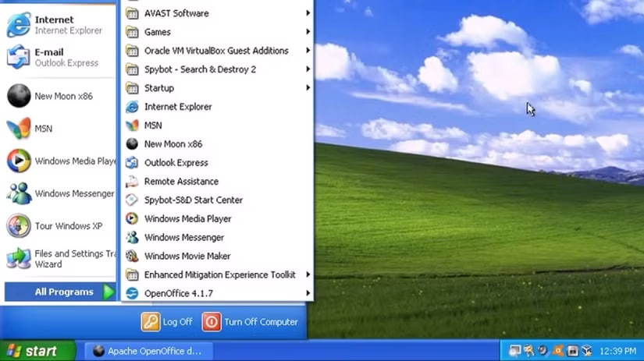Expand the Startup submenu arrow
This screenshot has height=361, width=644.
pos(308,88)
